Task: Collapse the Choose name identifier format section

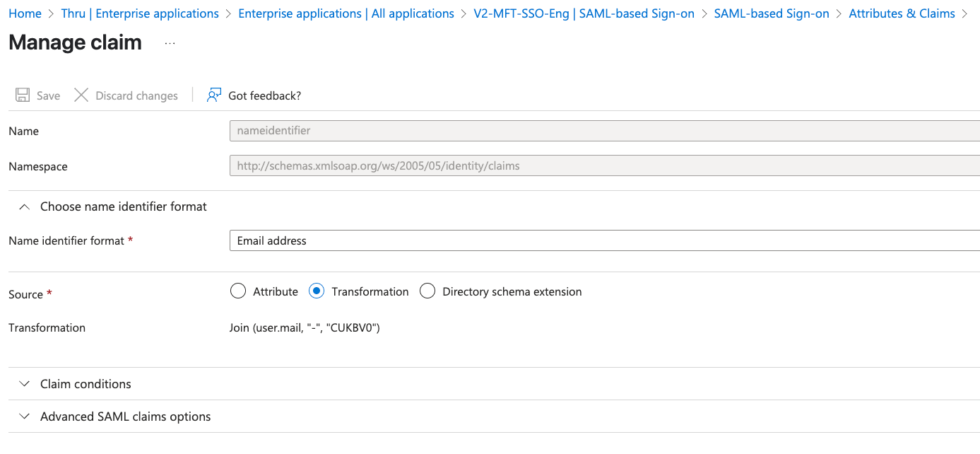Action: pyautogui.click(x=25, y=206)
